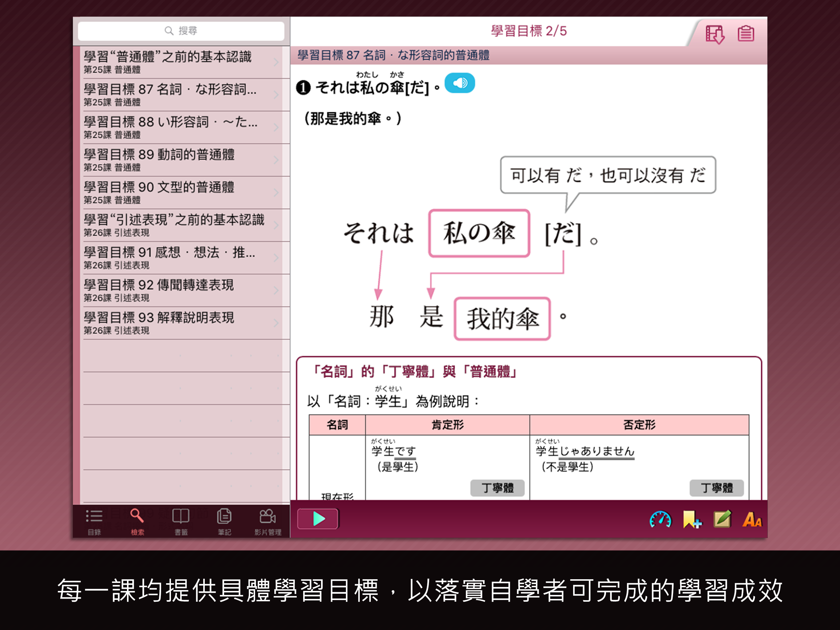Image resolution: width=840 pixels, height=630 pixels.
Task: Click the title 「名詞」的「丁寧體」與「普通體」
Action: (x=414, y=371)
